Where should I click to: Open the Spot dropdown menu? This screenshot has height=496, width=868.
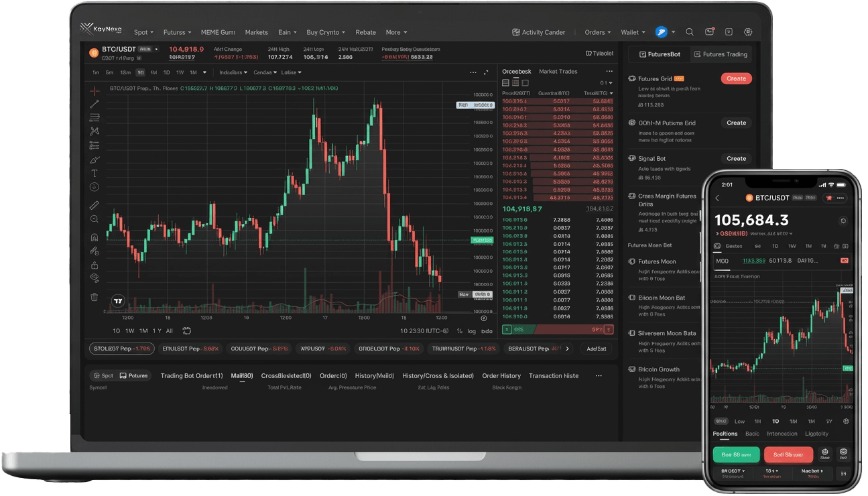(143, 32)
